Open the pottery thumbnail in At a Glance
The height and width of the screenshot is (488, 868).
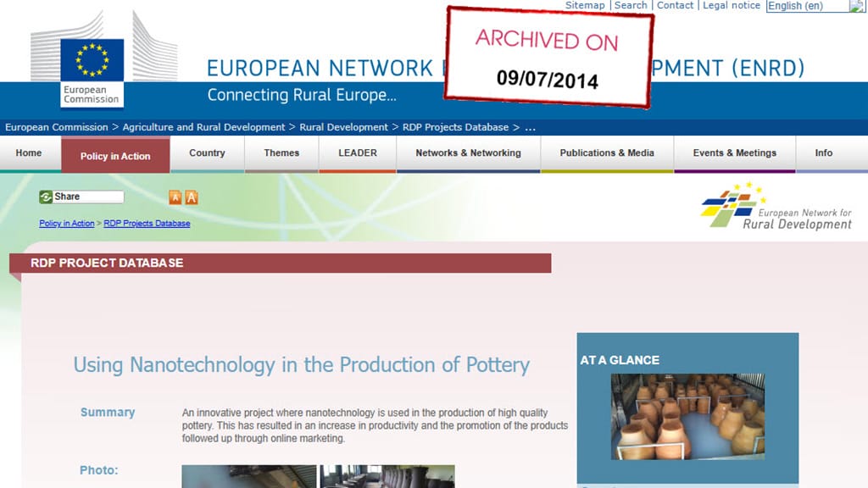[687, 417]
